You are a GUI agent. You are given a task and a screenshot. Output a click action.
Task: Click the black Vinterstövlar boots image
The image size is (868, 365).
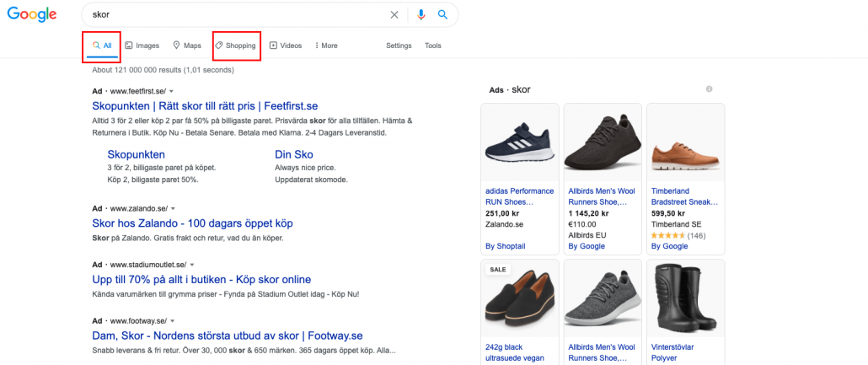pyautogui.click(x=685, y=298)
